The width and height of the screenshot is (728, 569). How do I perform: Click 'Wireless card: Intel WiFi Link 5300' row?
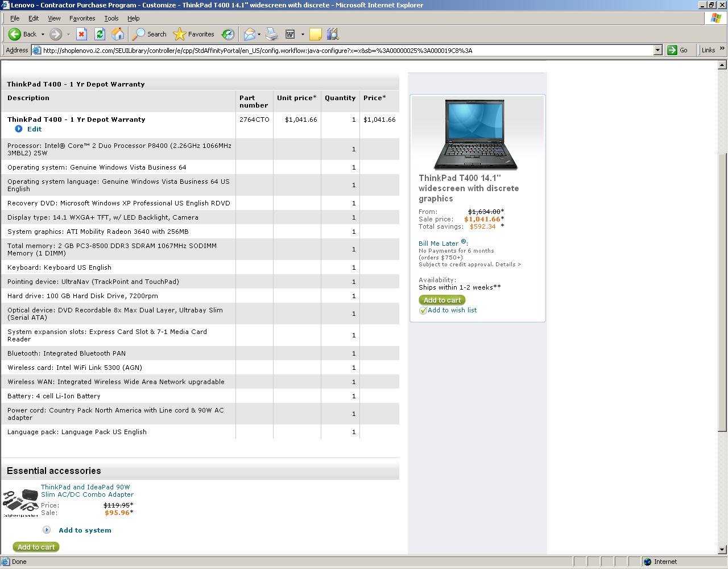click(x=200, y=368)
